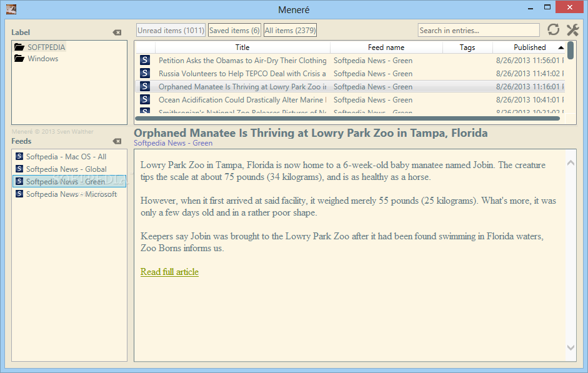Click the article pane scroll down arrow
The height and width of the screenshot is (373, 588).
pos(571,347)
